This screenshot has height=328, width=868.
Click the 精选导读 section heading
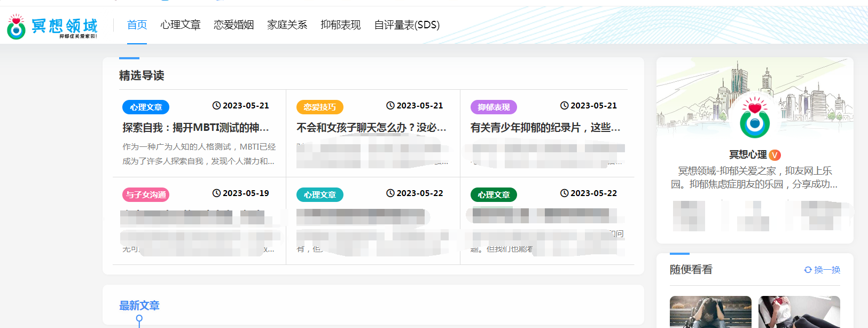tap(142, 76)
